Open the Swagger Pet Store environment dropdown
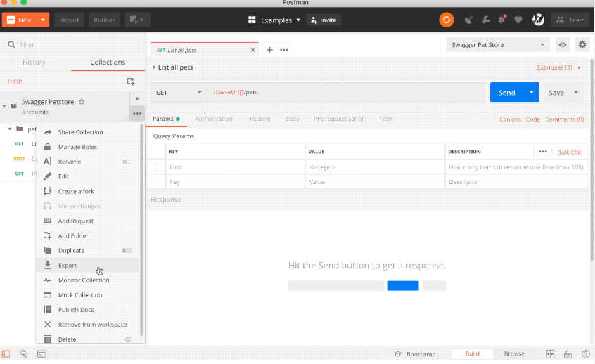This screenshot has width=595, height=364. coord(498,45)
